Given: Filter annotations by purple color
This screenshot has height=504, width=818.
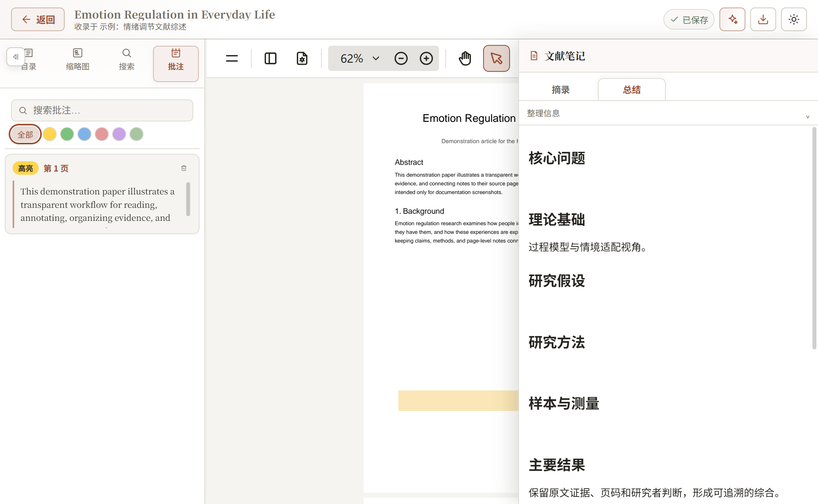Looking at the screenshot, I should click(x=119, y=134).
